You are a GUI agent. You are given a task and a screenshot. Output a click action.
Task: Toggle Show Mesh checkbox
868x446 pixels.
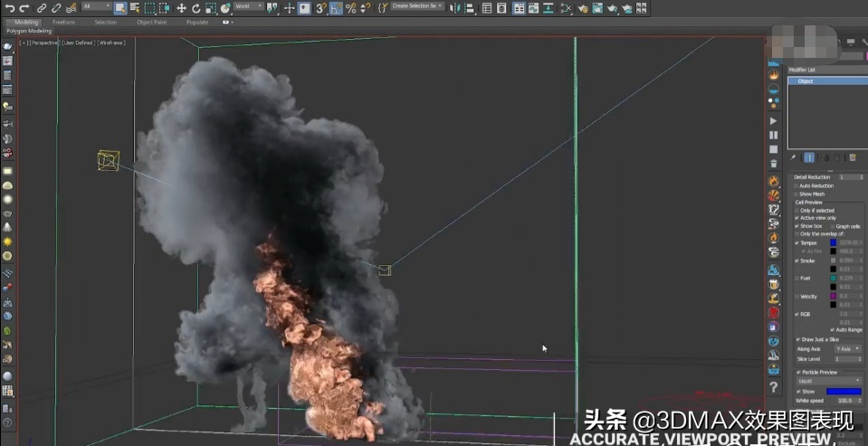point(796,194)
